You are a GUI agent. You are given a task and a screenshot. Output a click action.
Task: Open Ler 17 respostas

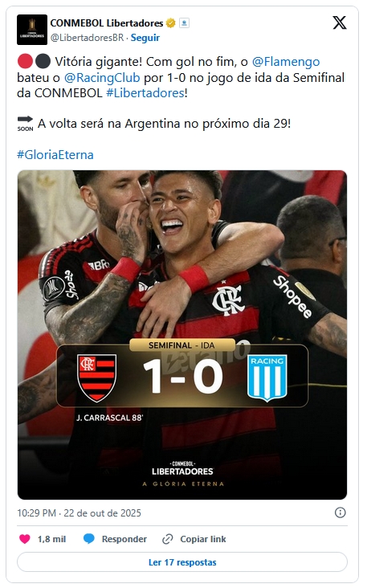coord(182,562)
